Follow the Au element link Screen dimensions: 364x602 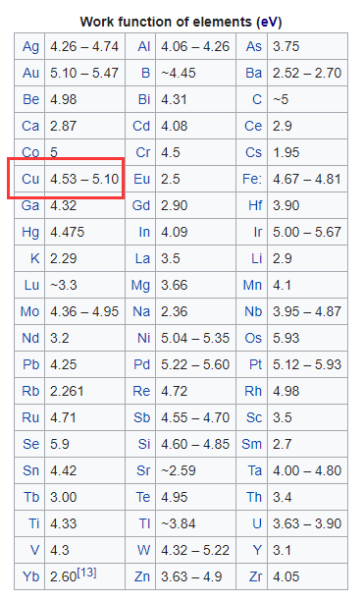tap(30, 73)
